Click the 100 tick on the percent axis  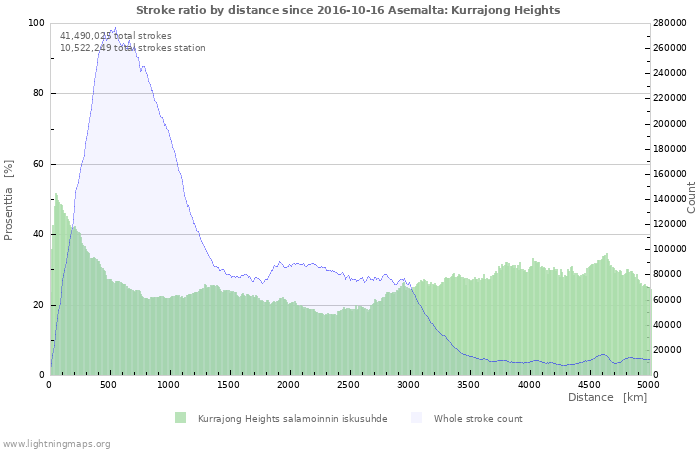[36, 23]
